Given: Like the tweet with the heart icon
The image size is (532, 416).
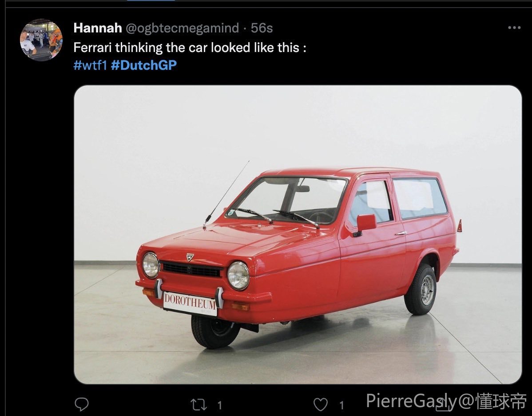Looking at the screenshot, I should click(x=320, y=404).
